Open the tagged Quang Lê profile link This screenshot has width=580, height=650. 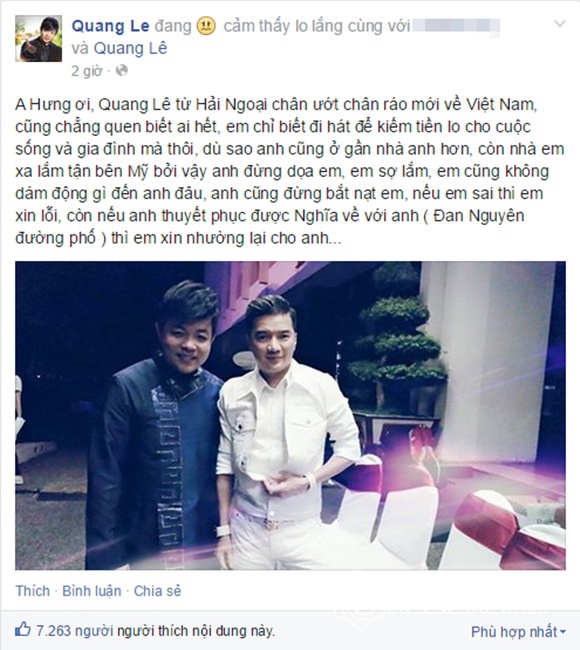[130, 48]
